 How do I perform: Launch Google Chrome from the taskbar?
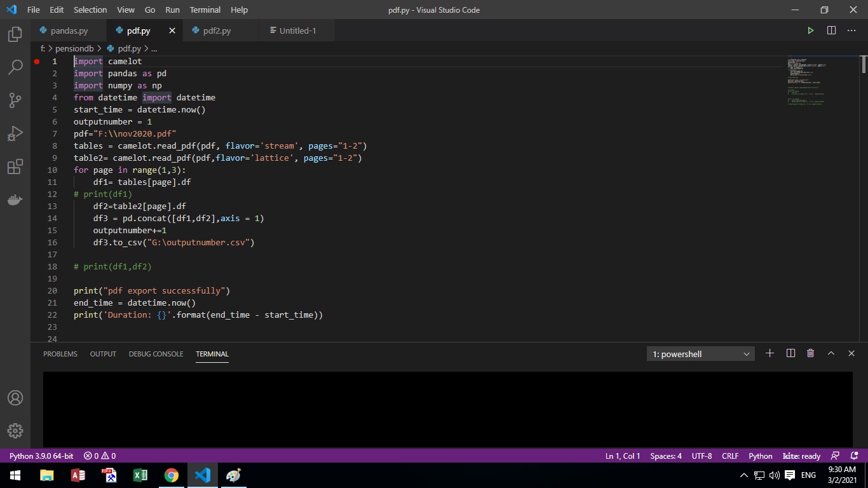coord(171,475)
